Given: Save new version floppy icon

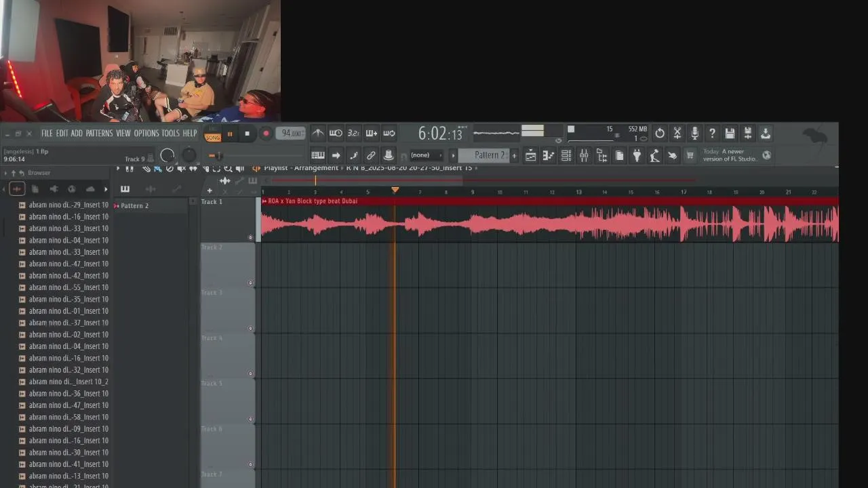Looking at the screenshot, I should [x=747, y=134].
